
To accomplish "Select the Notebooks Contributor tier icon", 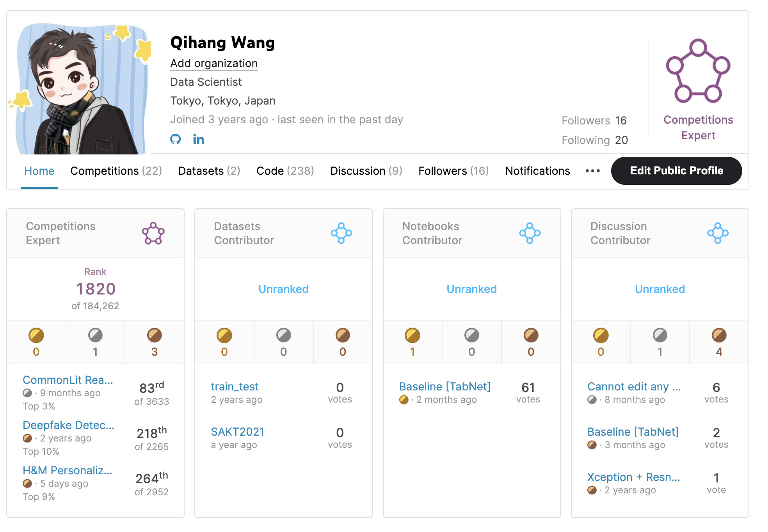I will (530, 233).
